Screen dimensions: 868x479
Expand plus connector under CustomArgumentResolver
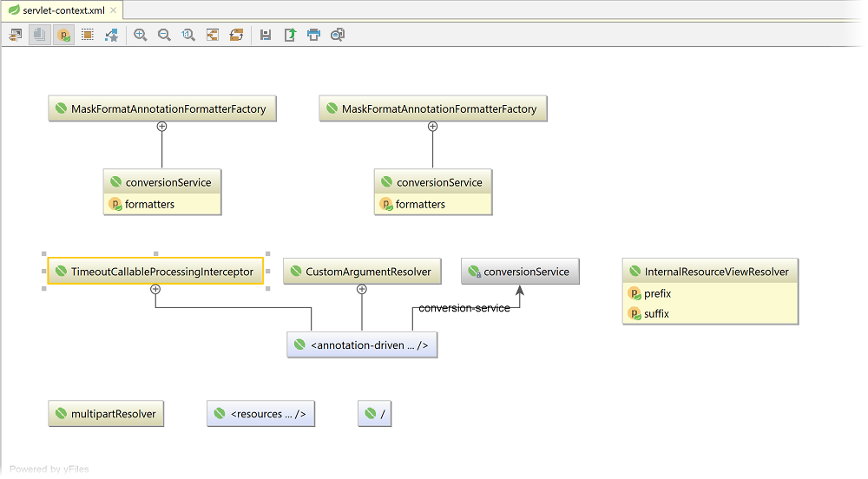pyautogui.click(x=362, y=290)
